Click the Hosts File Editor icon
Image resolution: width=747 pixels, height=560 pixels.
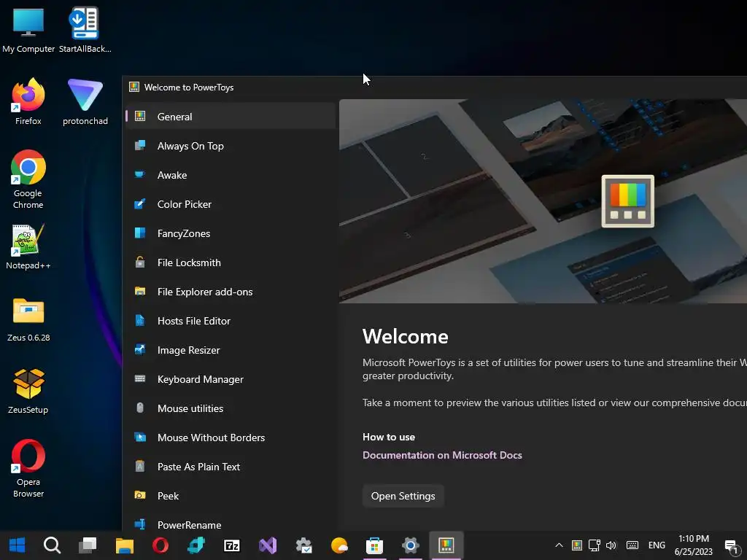pyautogui.click(x=140, y=321)
